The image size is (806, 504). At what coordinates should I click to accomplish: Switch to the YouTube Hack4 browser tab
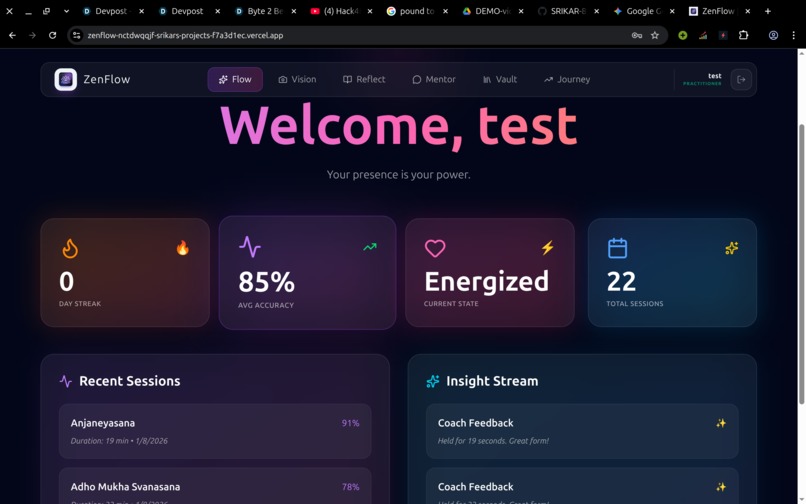click(x=341, y=11)
